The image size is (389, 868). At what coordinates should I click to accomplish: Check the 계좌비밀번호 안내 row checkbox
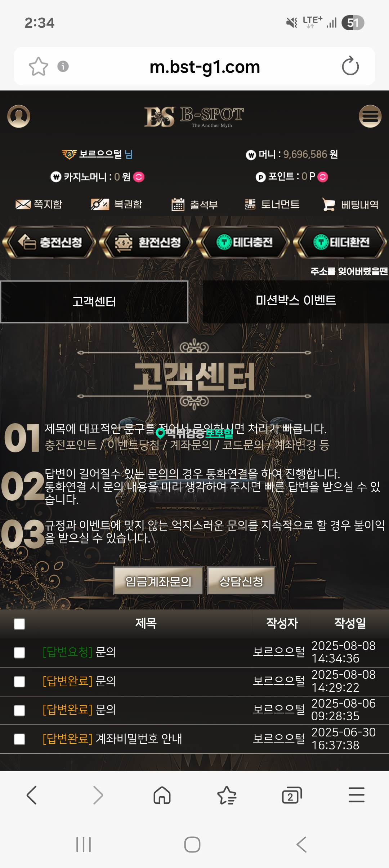19,739
